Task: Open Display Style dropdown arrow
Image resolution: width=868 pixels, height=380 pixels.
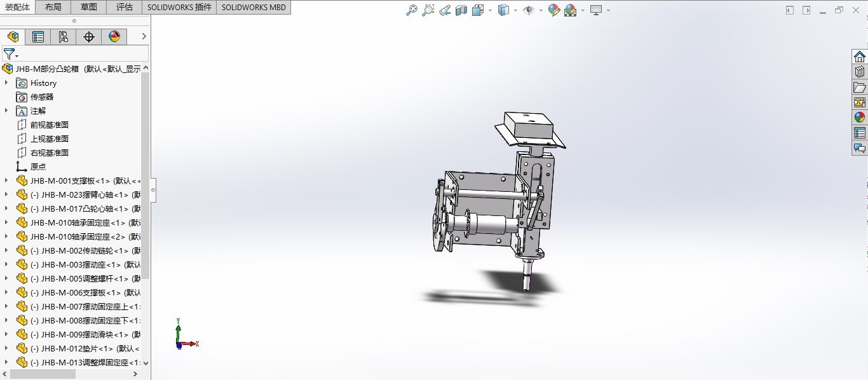Action: click(515, 10)
